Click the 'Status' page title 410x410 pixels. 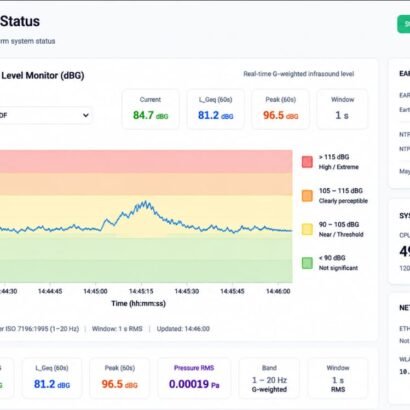[x=20, y=22]
